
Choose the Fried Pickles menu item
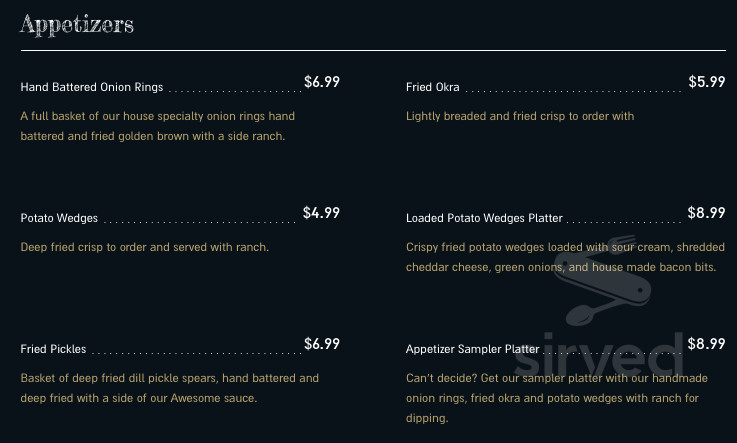pyautogui.click(x=53, y=349)
